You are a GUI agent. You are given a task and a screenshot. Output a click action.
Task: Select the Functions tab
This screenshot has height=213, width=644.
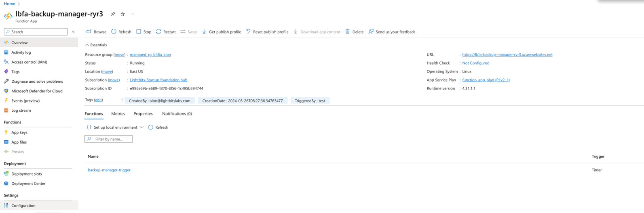click(94, 114)
